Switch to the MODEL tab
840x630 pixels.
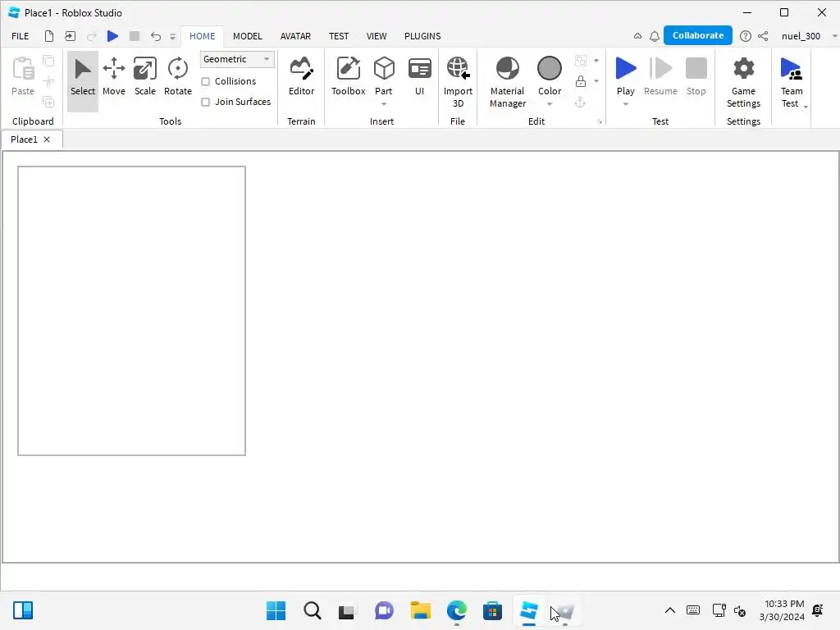pyautogui.click(x=248, y=36)
